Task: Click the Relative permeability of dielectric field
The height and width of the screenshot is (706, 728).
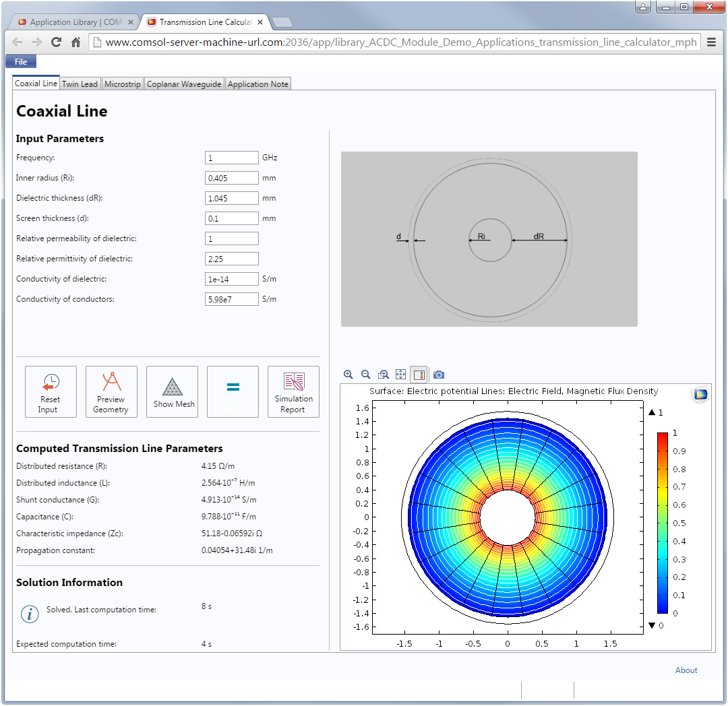Action: tap(232, 238)
